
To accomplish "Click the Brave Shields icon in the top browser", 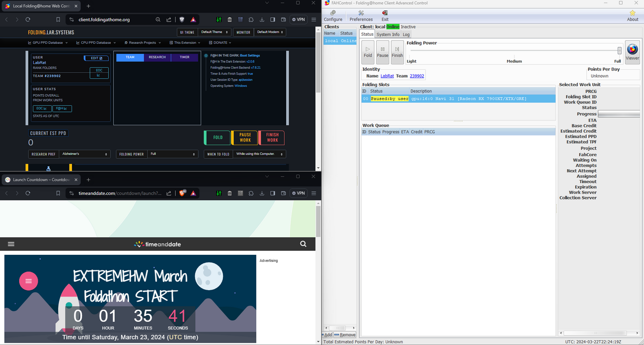I will (182, 20).
